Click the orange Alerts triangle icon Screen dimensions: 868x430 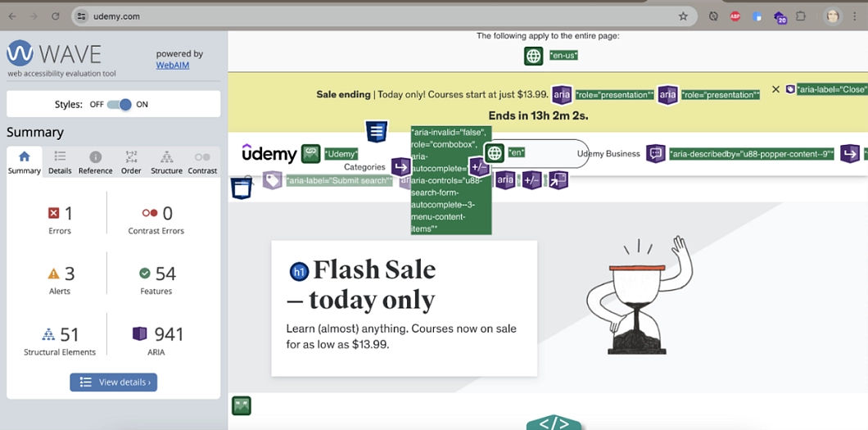tap(54, 274)
